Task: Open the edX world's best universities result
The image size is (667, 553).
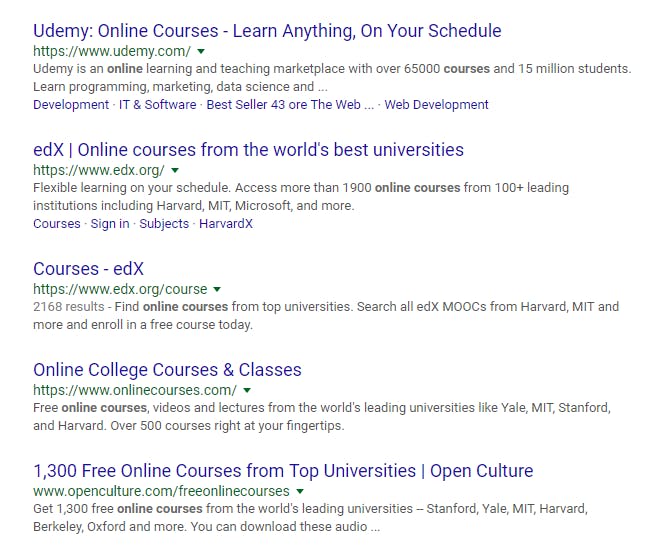Action: [x=248, y=150]
